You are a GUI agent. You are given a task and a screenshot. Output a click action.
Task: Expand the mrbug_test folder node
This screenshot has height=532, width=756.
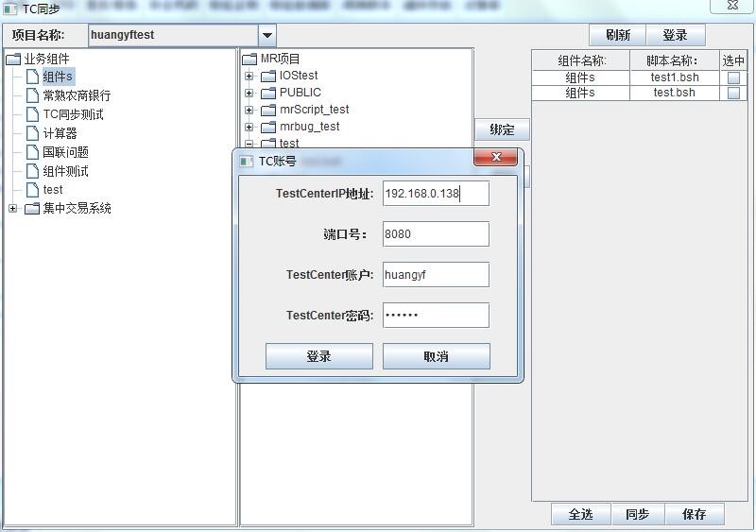coord(249,127)
